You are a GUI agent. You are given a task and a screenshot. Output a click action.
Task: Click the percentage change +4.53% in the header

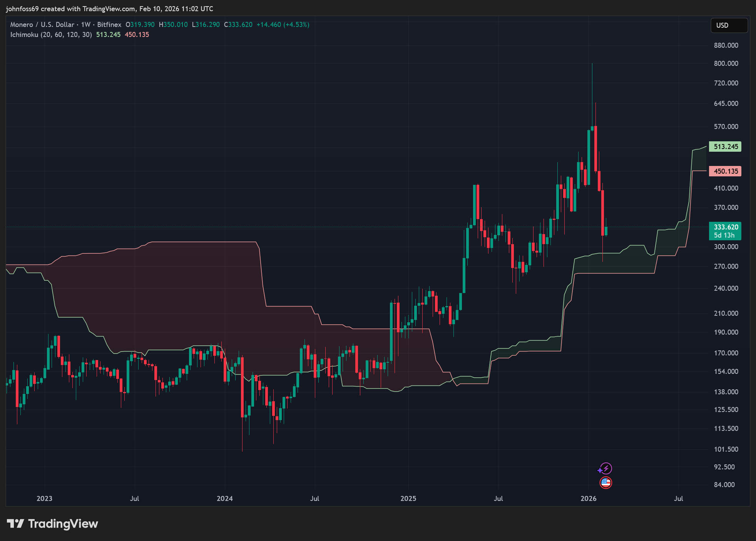(x=296, y=25)
